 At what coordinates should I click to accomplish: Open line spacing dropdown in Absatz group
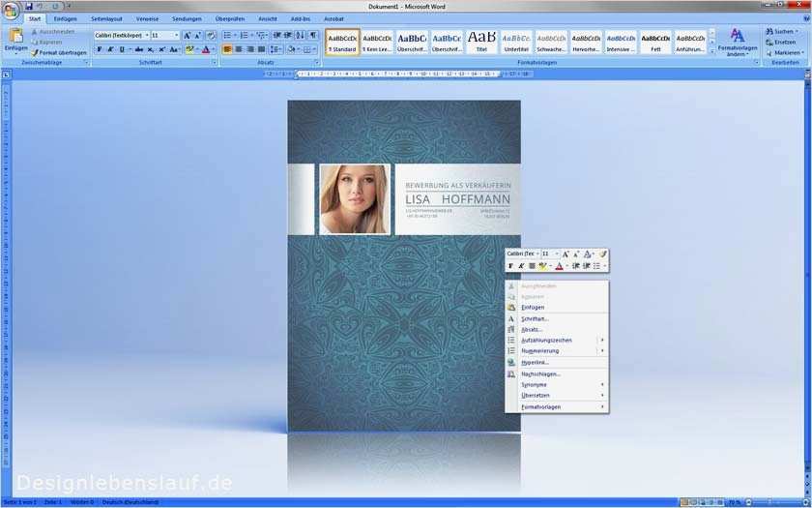[276, 49]
